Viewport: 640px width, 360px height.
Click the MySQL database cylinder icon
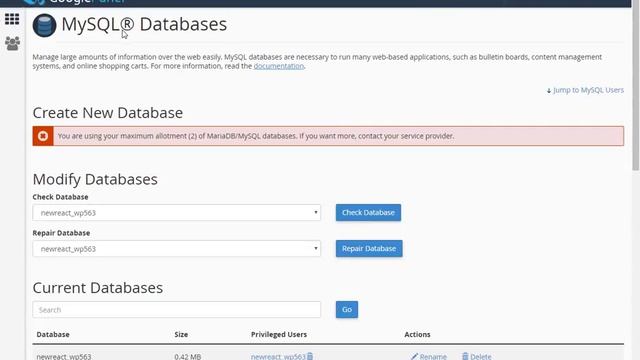44,25
